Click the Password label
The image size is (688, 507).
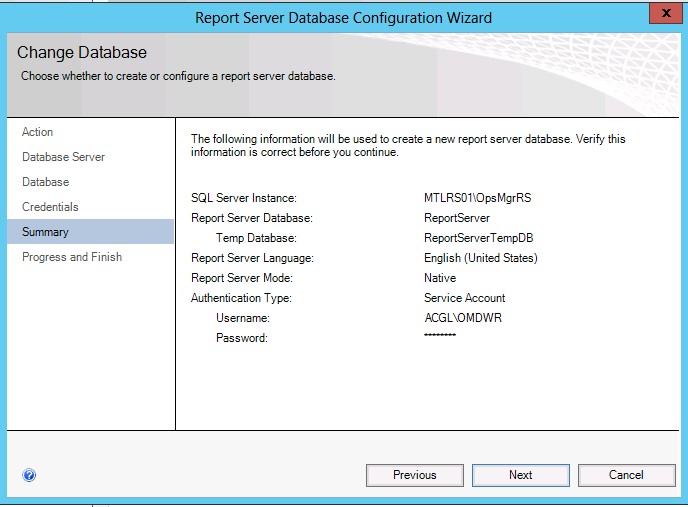[242, 338]
